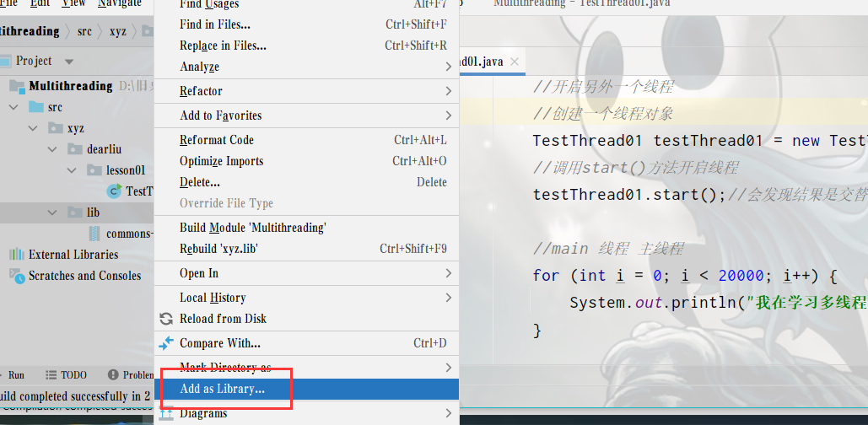Select Replace in Files option

(x=306, y=46)
